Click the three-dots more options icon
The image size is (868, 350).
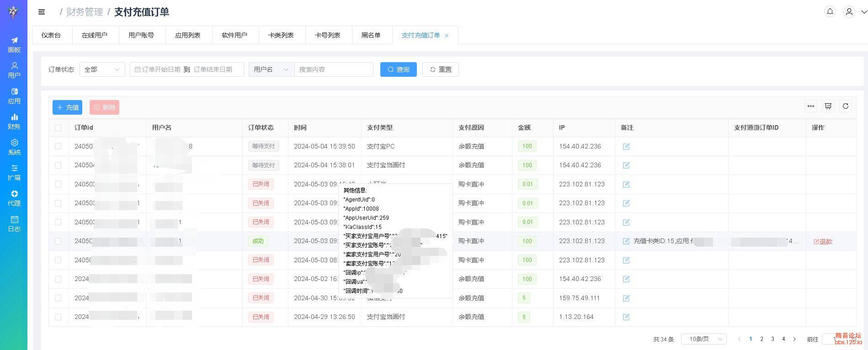click(x=810, y=106)
